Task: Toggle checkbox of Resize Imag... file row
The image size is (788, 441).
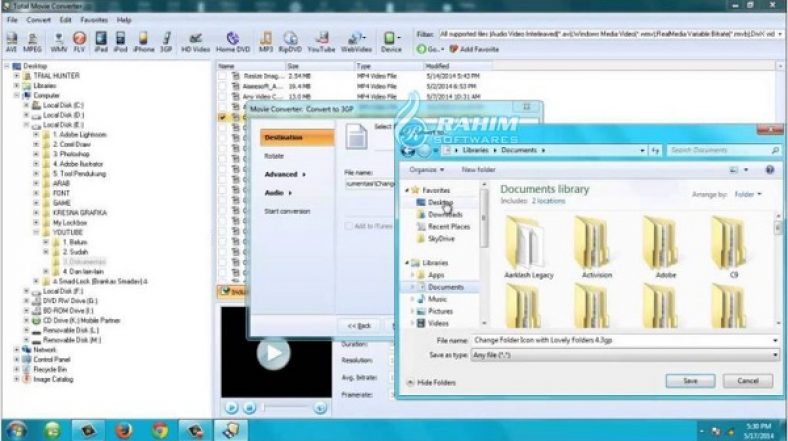Action: click(222, 76)
